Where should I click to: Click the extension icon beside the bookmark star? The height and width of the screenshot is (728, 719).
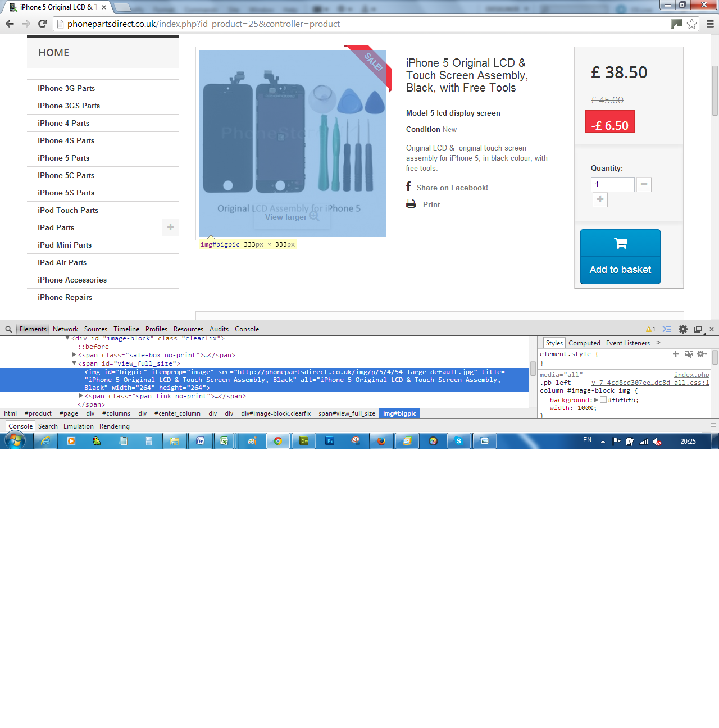676,24
